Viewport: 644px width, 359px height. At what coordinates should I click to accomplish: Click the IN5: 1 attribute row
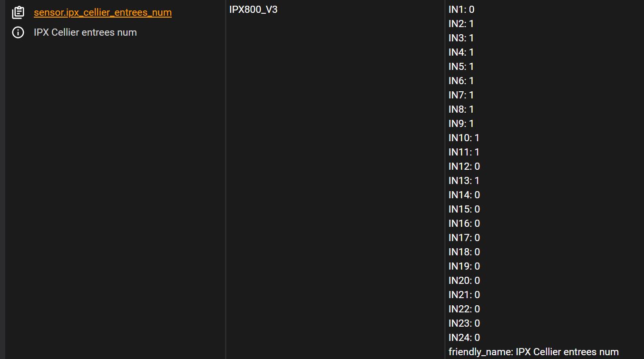pyautogui.click(x=461, y=67)
